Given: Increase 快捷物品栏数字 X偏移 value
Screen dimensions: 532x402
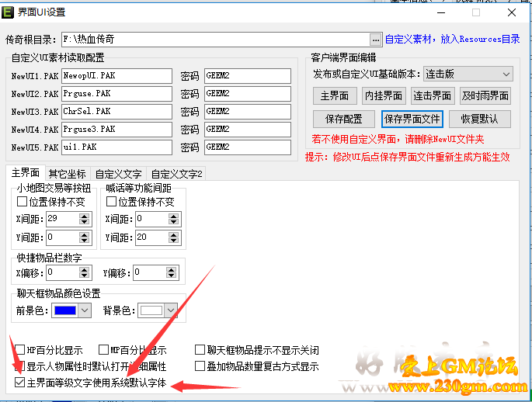Looking at the screenshot, I should [84, 269].
